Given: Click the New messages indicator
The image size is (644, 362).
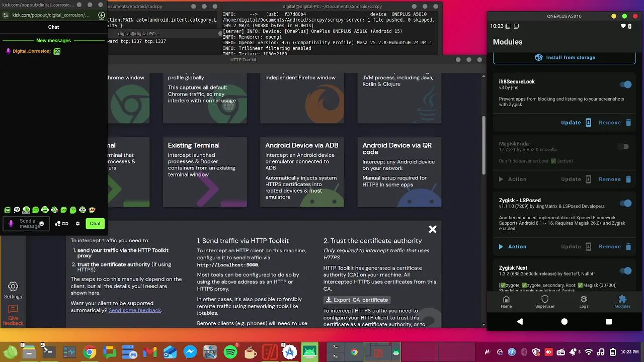Looking at the screenshot, I should [53, 40].
